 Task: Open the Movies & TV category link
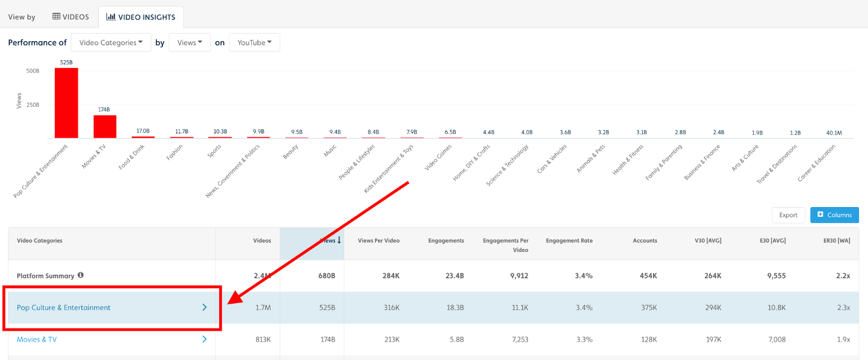37,339
